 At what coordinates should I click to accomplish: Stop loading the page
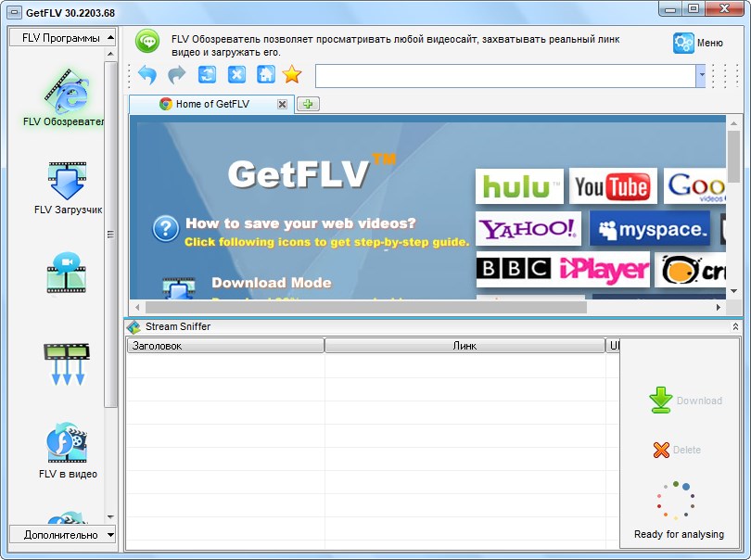pyautogui.click(x=235, y=75)
